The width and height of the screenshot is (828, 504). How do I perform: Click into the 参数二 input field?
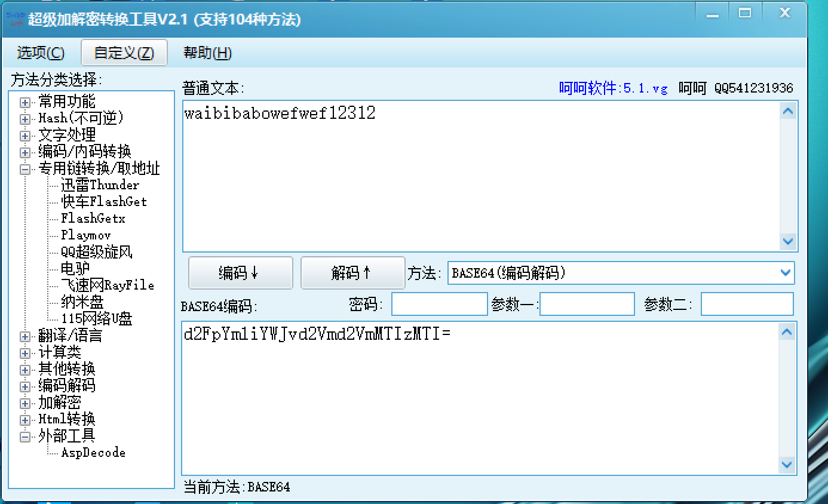coord(747,304)
